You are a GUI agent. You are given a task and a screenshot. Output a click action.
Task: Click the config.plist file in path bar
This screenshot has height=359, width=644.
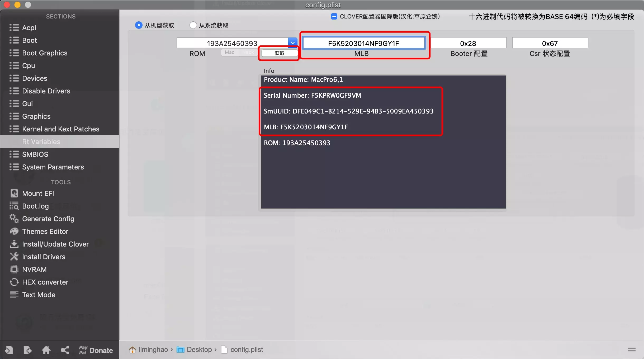tap(242, 349)
